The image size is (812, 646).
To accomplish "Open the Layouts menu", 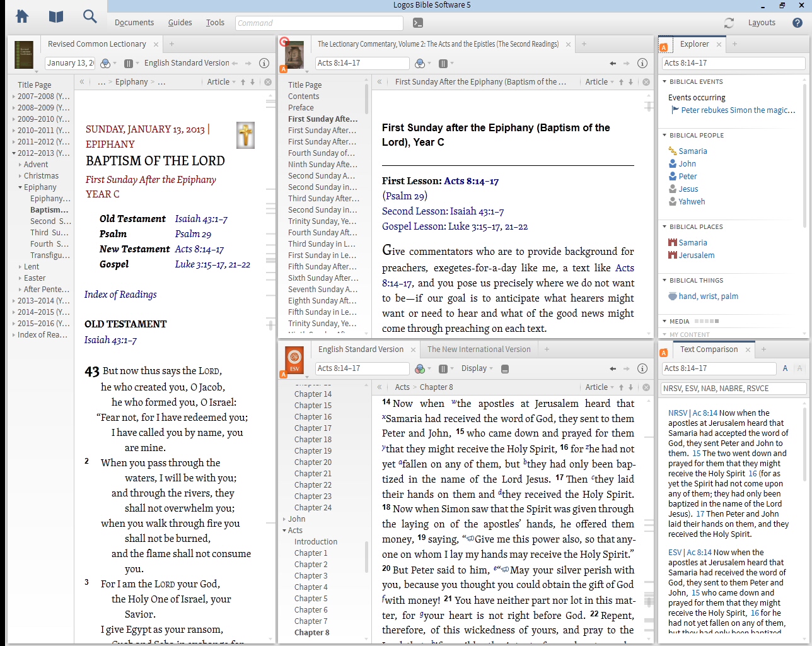I will (x=762, y=23).
